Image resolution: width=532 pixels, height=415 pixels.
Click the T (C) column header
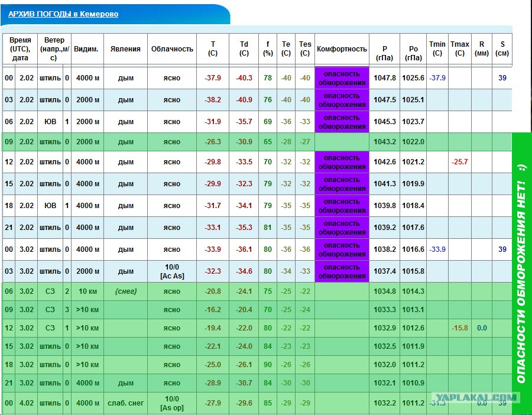coord(213,48)
